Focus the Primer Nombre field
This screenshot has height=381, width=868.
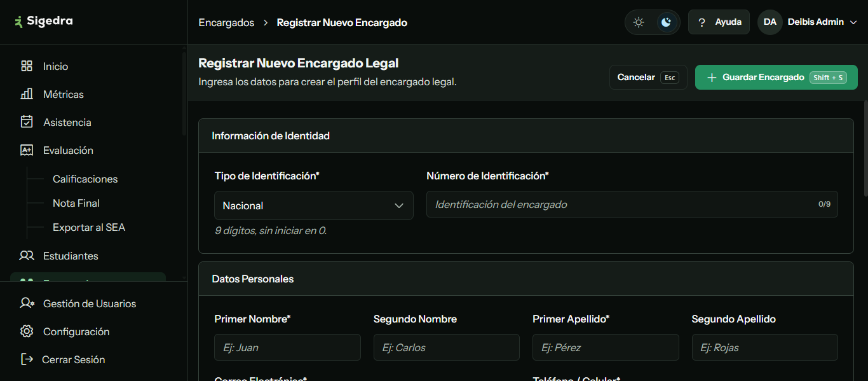[287, 347]
